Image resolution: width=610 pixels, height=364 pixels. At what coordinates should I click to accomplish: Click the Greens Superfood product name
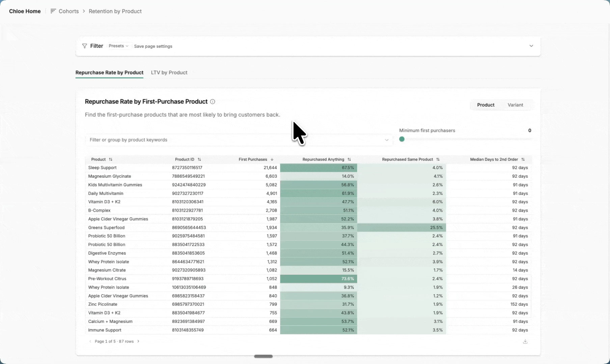tap(106, 227)
